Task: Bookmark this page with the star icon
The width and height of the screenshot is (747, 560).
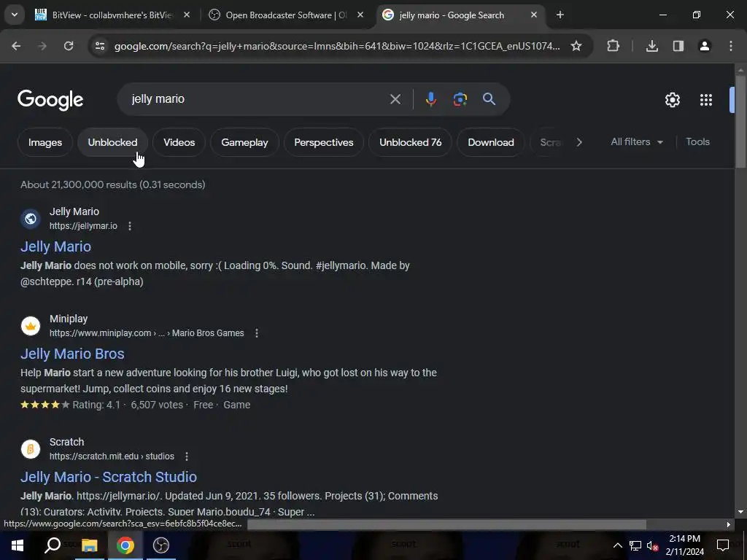Action: click(x=576, y=46)
